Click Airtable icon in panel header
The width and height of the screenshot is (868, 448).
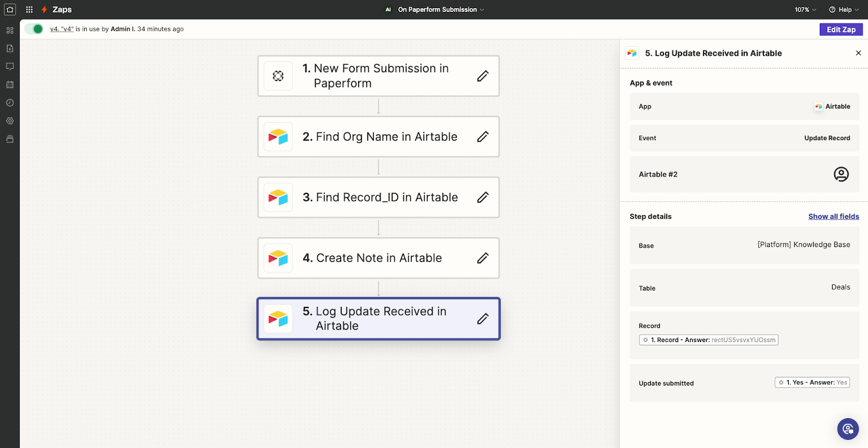pyautogui.click(x=632, y=53)
